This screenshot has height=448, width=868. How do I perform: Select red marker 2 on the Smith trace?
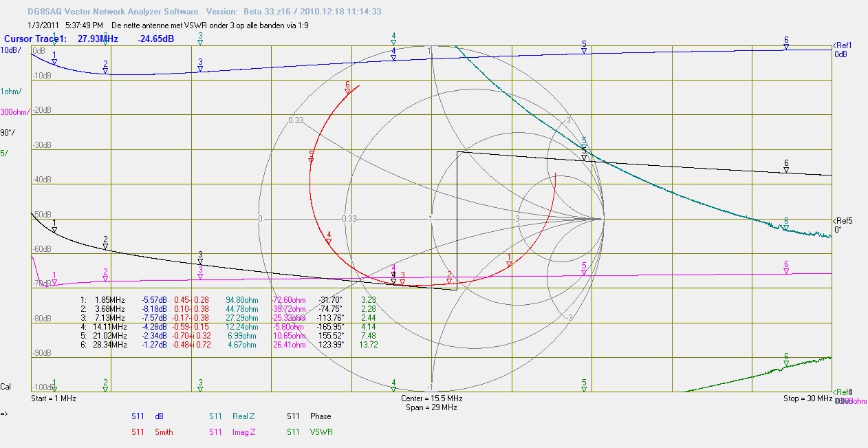coord(449,278)
